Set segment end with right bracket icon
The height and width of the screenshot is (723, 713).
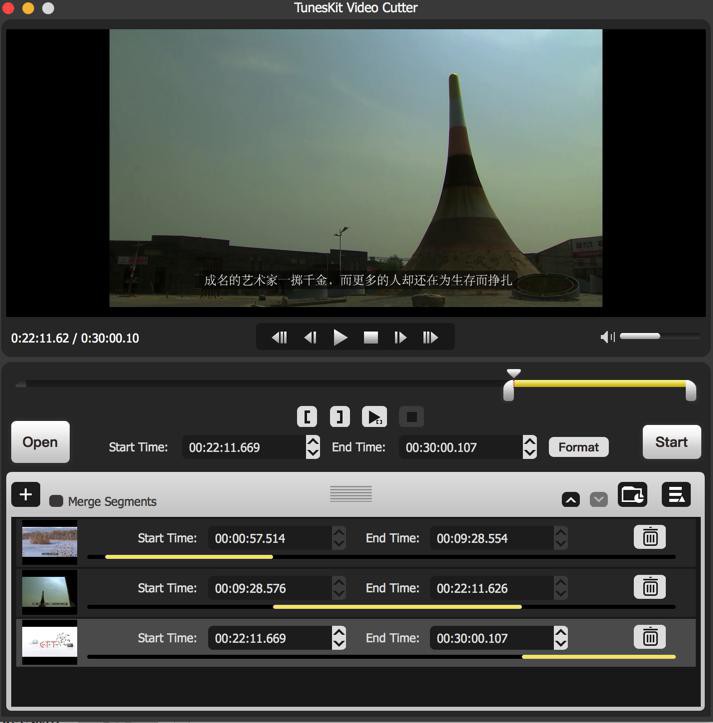point(340,417)
